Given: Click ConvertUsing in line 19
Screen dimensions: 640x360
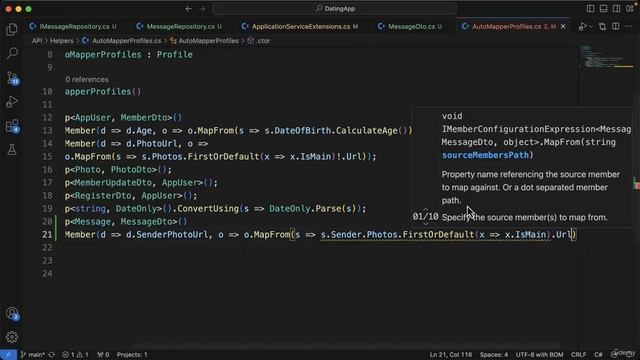Looking at the screenshot, I should [x=208, y=209].
